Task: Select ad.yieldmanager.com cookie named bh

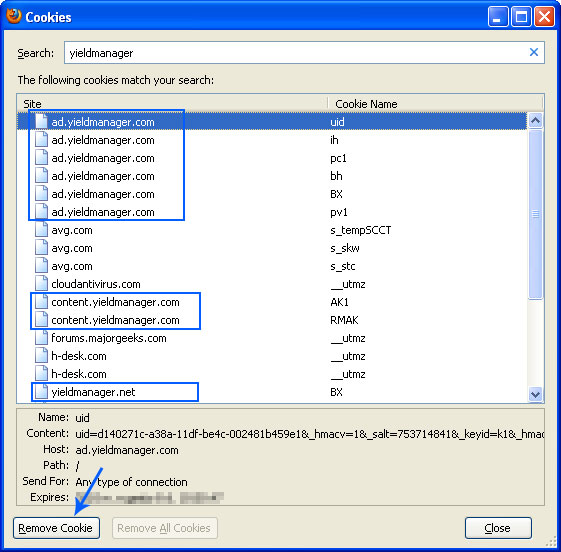Action: point(272,176)
